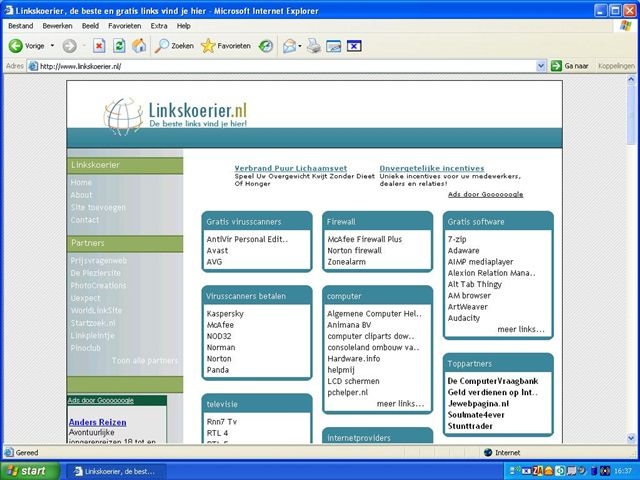Open the Help menu

pos(184,26)
